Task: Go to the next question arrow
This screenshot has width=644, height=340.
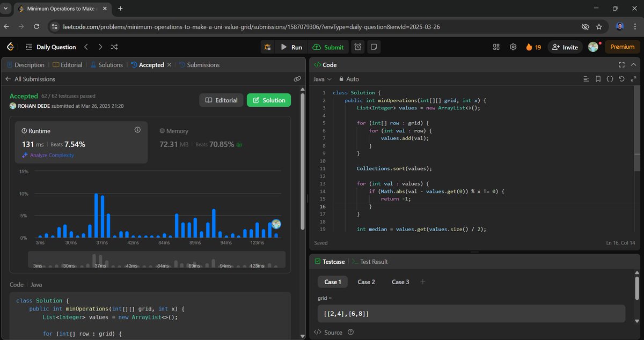Action: [x=100, y=47]
